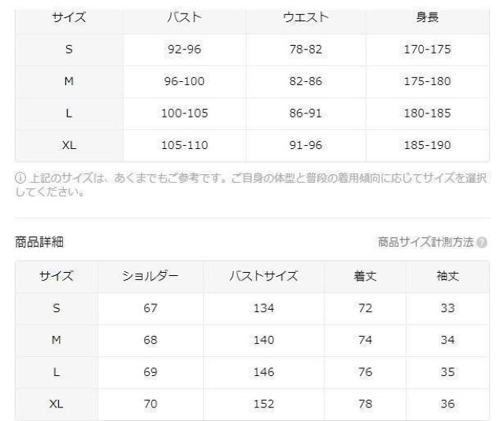Click the 76 length cell
The image size is (504, 421).
point(365,372)
